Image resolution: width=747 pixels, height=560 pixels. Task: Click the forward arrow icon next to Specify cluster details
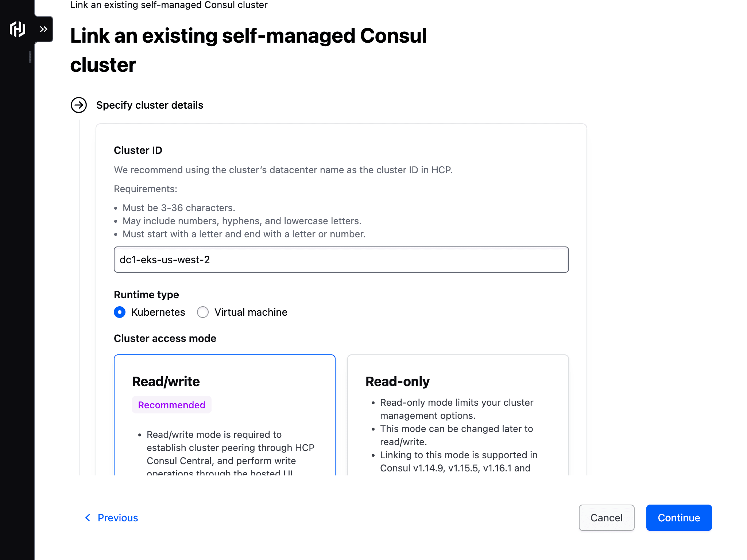[78, 105]
